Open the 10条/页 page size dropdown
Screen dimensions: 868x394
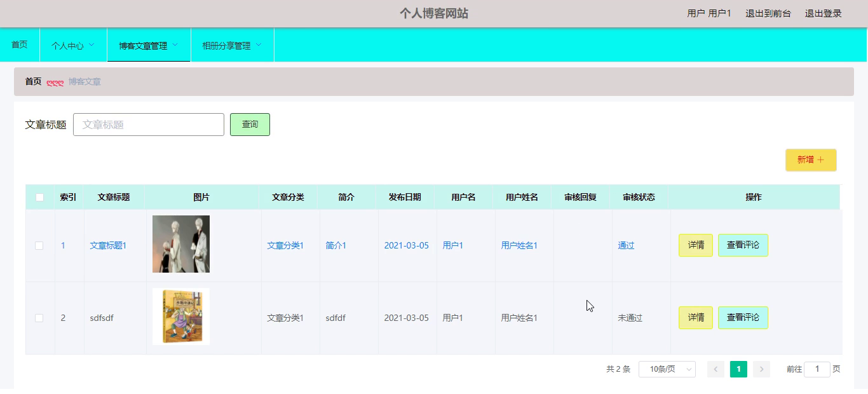pos(667,369)
